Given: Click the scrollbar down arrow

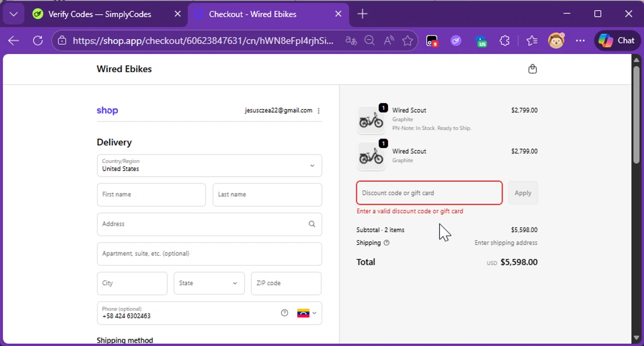Looking at the screenshot, I should (637, 338).
